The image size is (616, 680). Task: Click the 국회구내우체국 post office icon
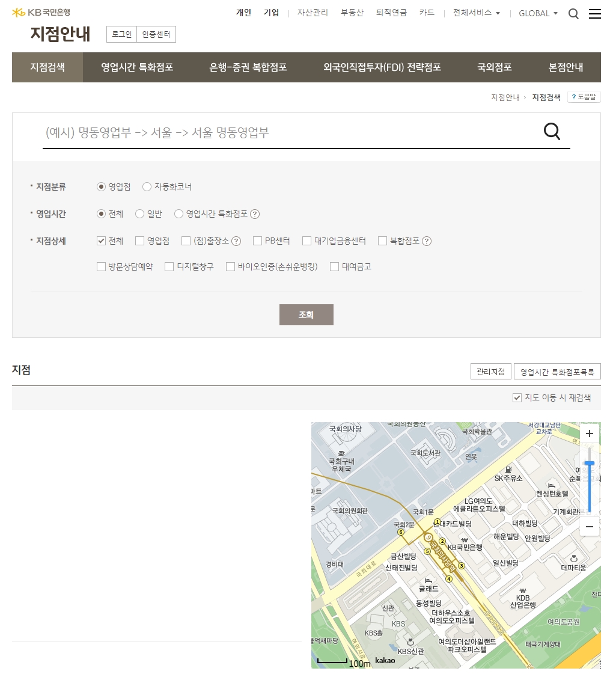[x=341, y=453]
